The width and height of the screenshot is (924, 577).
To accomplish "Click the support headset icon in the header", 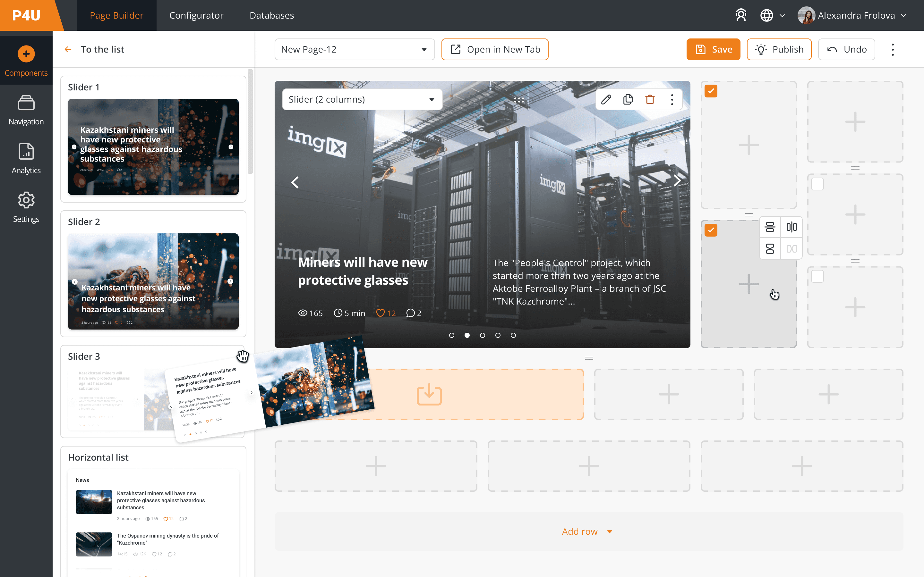I will tap(741, 15).
